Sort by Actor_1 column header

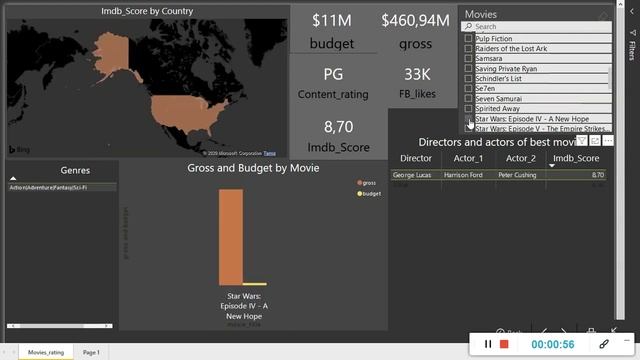[x=468, y=158]
